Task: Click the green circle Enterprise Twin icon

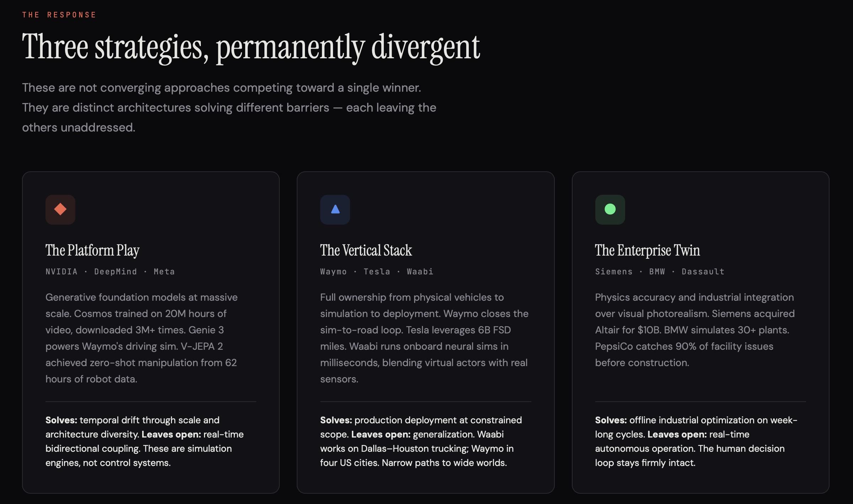Action: 610,209
